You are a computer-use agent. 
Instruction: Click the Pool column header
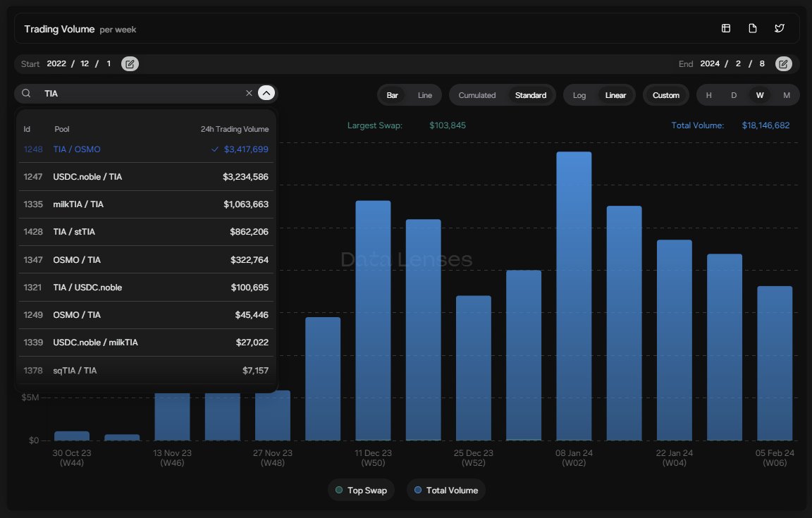(61, 129)
